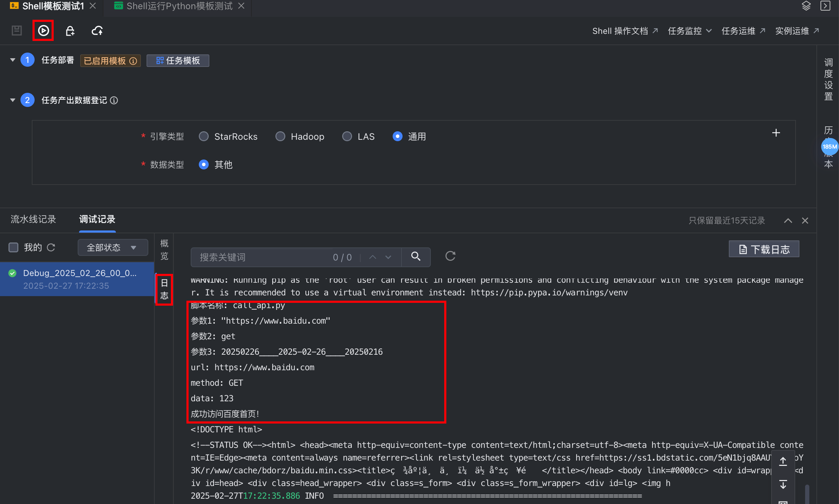Switch to Shell运行Python模板测试 tab
Viewport: 839px width, 504px height.
[x=179, y=6]
